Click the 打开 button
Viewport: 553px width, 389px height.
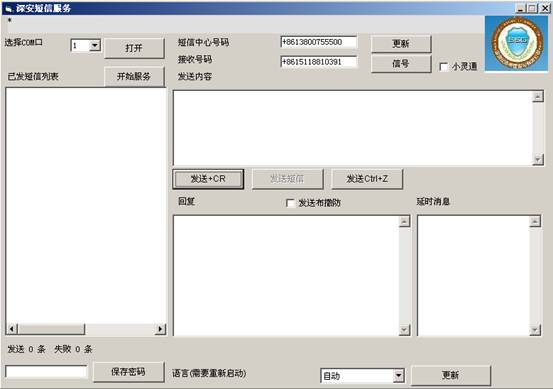coord(134,48)
